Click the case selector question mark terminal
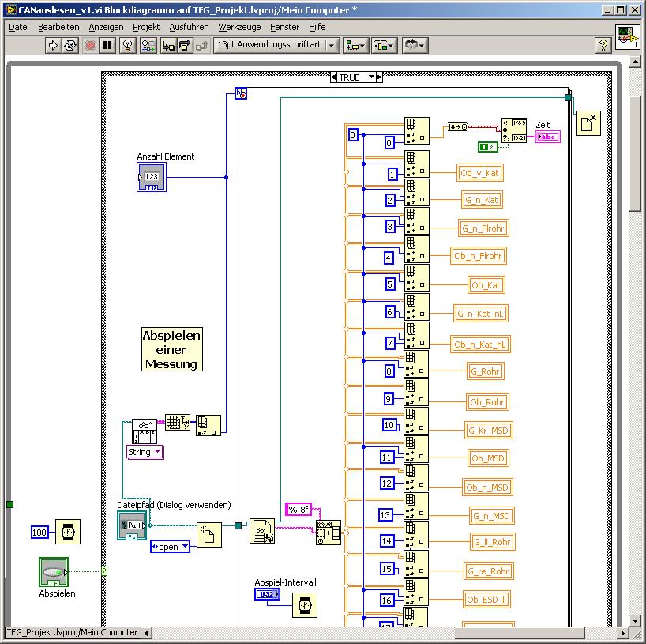Image resolution: width=646 pixels, height=644 pixels. click(104, 571)
